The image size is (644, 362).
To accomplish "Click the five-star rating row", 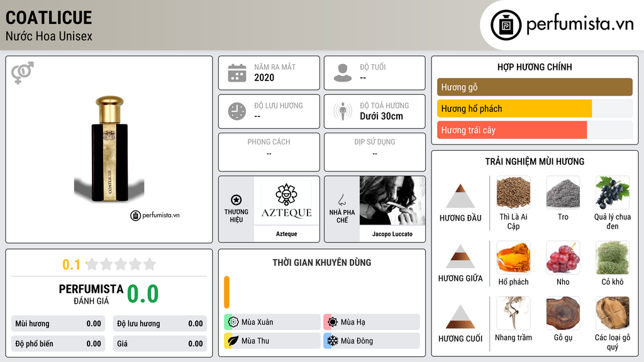I will pyautogui.click(x=121, y=264).
